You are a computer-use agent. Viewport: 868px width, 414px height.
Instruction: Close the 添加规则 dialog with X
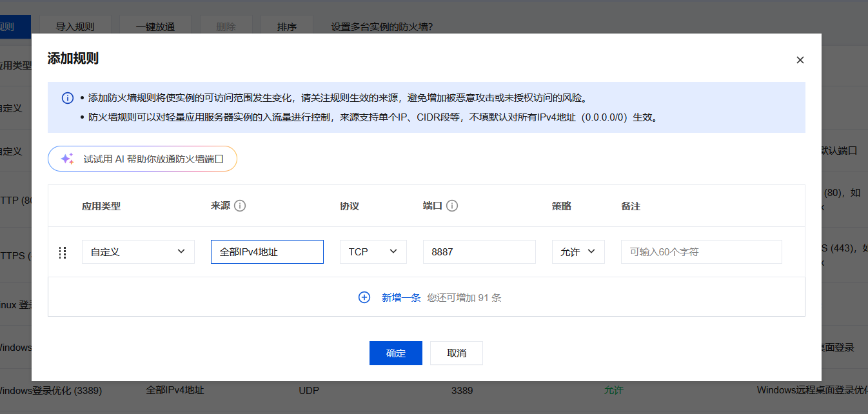pos(800,60)
